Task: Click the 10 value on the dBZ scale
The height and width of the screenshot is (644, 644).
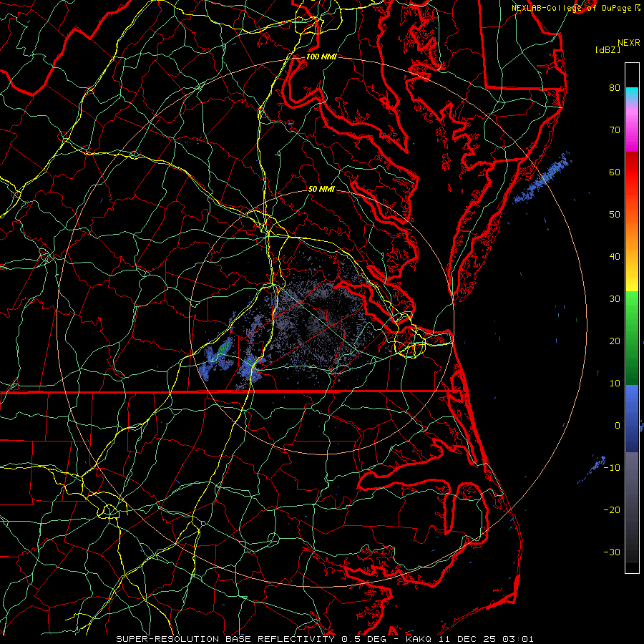Action: [615, 384]
